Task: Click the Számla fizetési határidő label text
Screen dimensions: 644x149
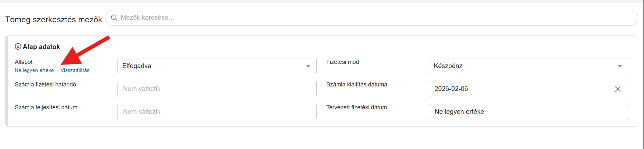Action: (45, 84)
